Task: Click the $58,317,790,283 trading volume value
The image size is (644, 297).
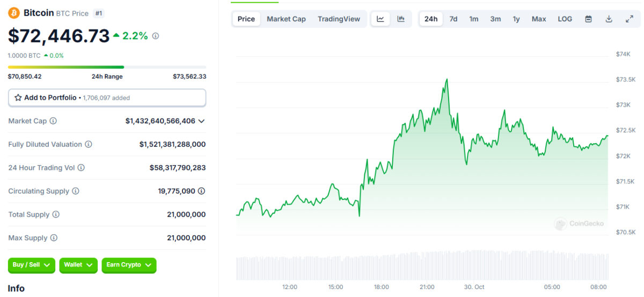Action: [178, 168]
